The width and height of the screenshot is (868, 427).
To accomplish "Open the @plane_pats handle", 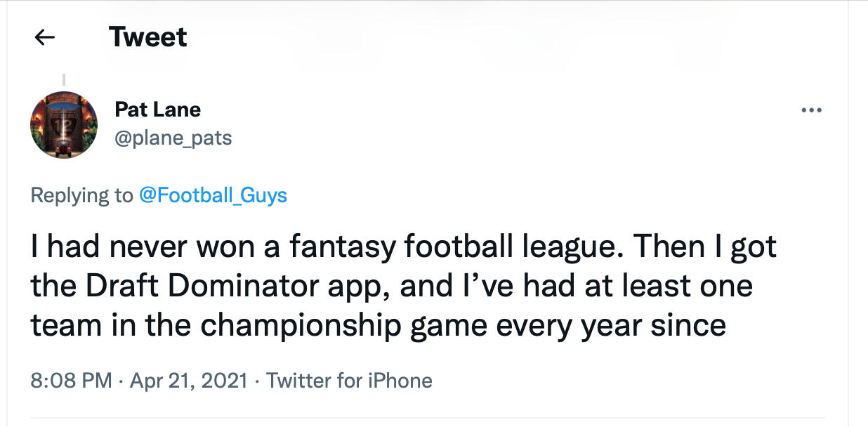I will (173, 138).
